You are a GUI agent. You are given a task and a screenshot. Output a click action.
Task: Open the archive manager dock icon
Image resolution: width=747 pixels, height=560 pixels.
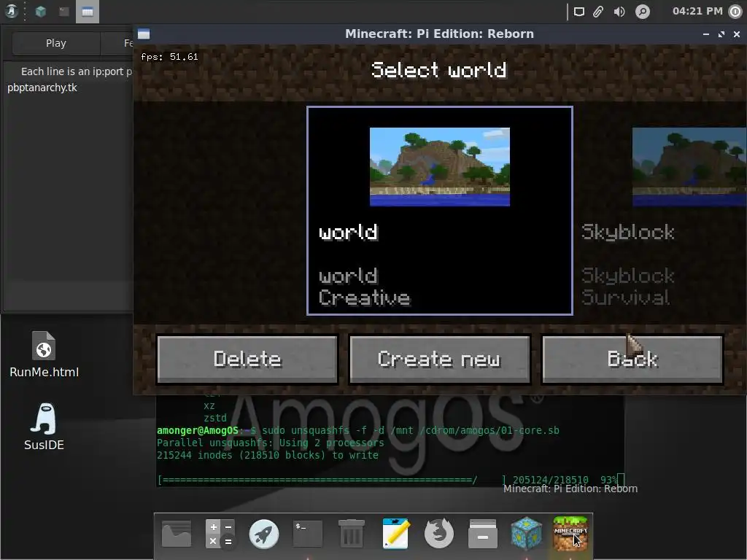point(483,534)
